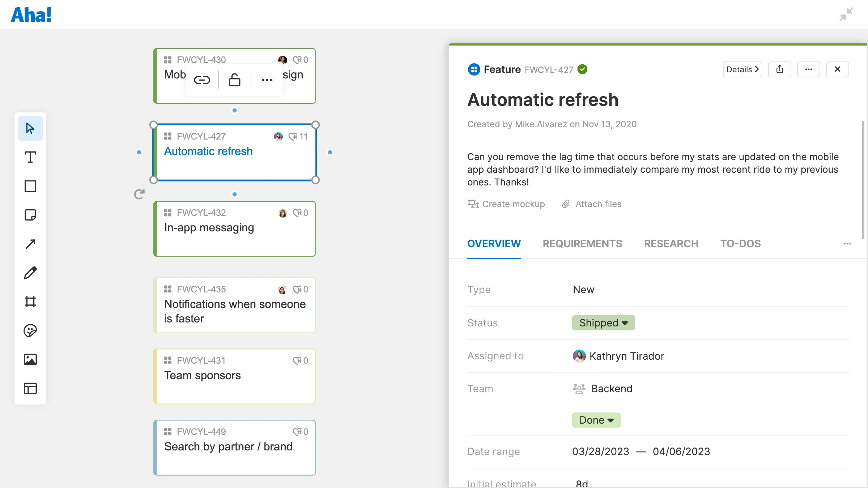Click the lock icon on the FWCYL-430 card
This screenshot has width=868, height=488.
[234, 79]
